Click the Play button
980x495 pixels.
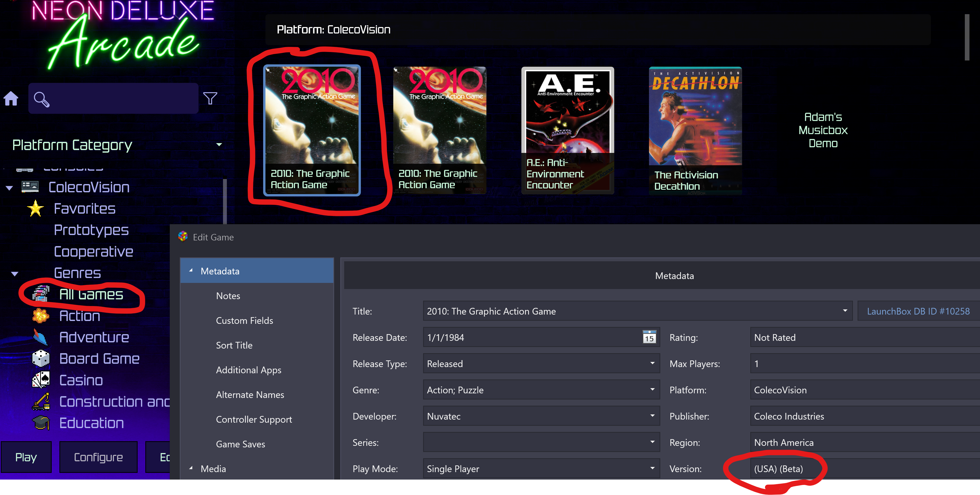26,457
